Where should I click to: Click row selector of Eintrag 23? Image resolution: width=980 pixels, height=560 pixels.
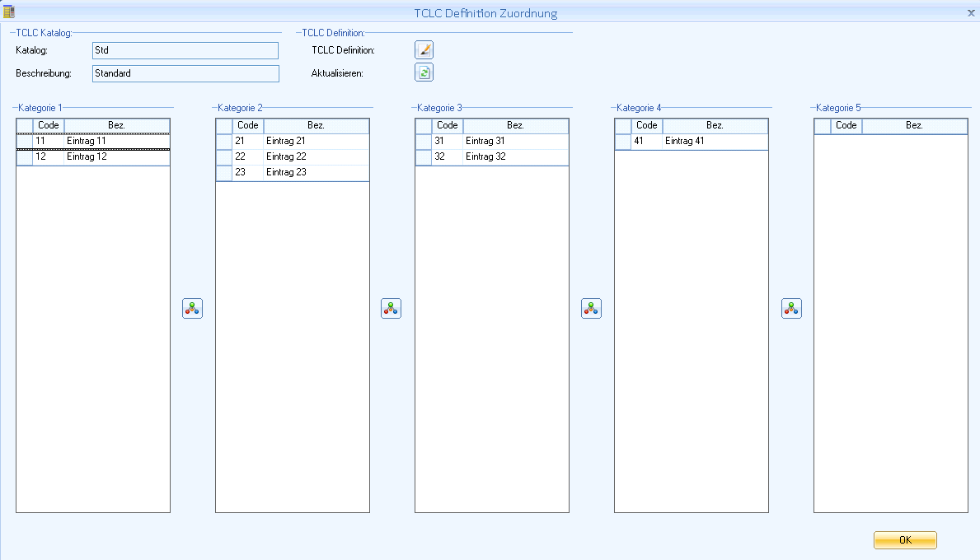(x=223, y=172)
